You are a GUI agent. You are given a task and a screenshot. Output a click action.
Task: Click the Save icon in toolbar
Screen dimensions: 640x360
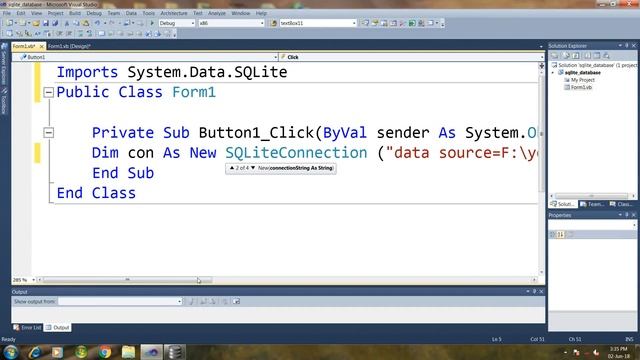coord(46,23)
